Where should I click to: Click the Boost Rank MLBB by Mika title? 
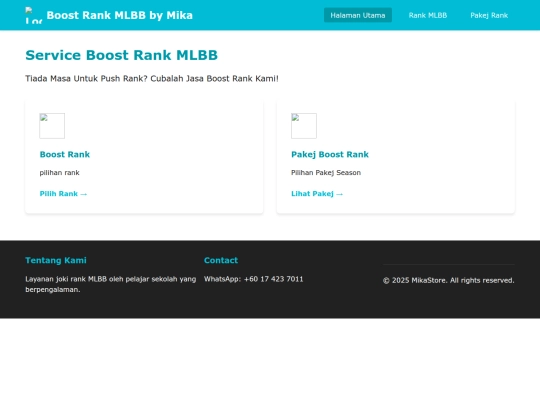point(120,15)
